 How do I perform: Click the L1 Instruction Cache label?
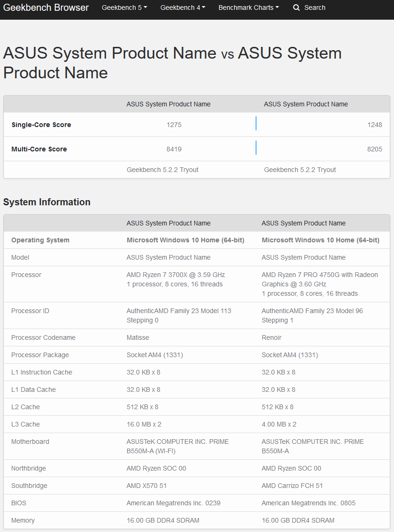[42, 373]
